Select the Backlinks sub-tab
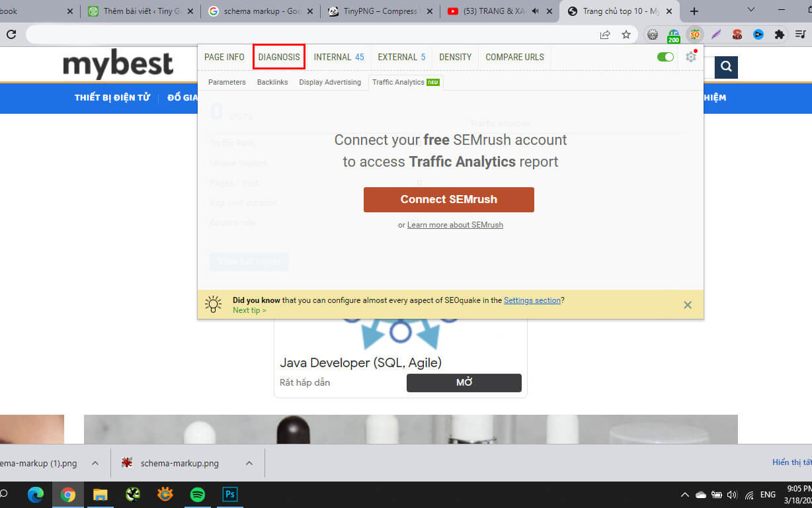812x508 pixels. [x=272, y=82]
